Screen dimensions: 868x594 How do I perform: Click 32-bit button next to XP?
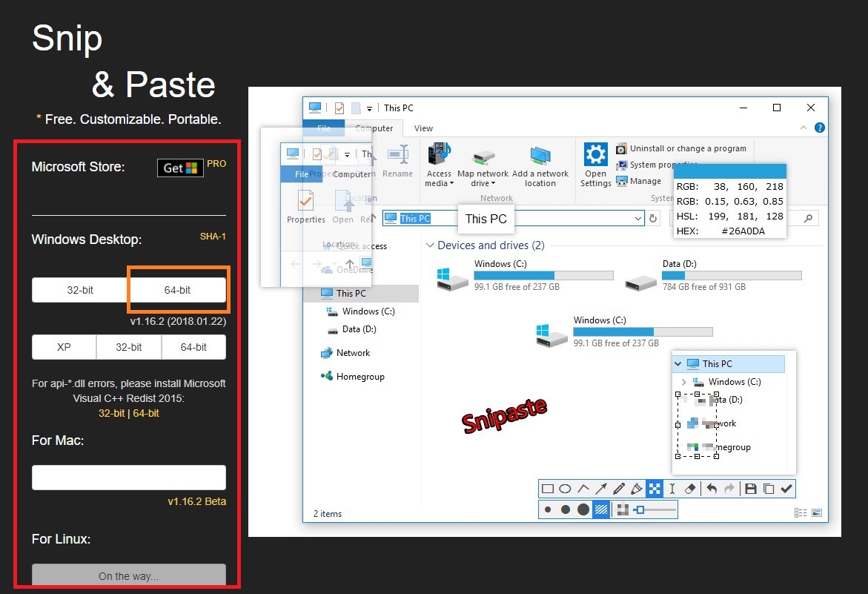coord(129,347)
